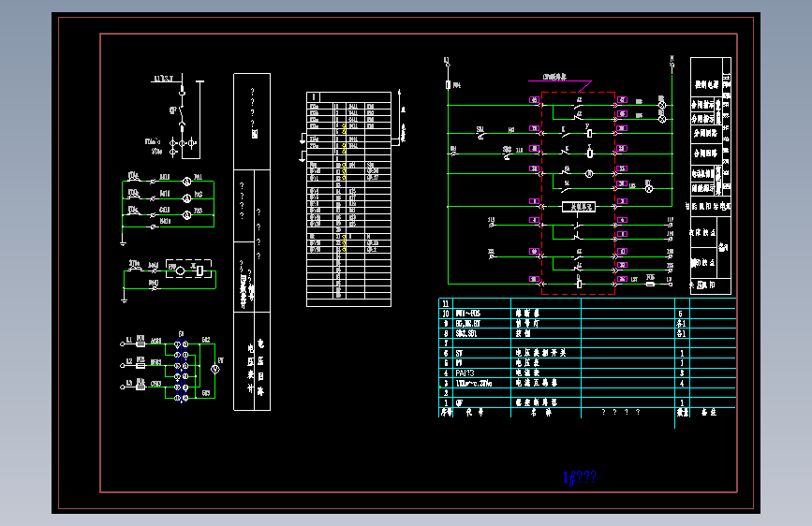Click the "电流互感器" name in parts list row 3
The image size is (812, 526).
[x=537, y=383]
